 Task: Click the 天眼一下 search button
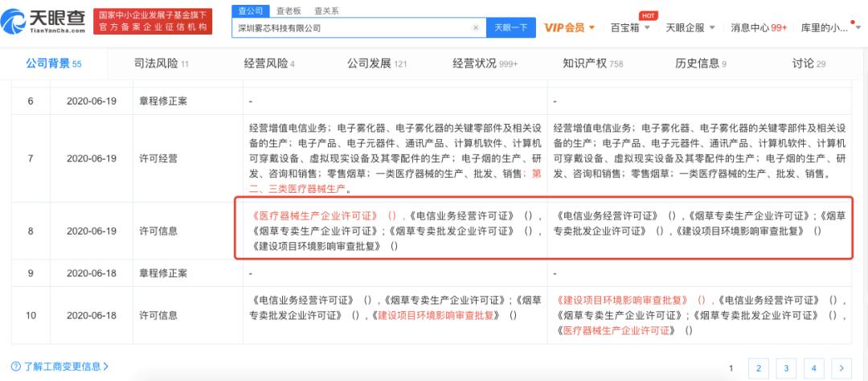coord(511,27)
